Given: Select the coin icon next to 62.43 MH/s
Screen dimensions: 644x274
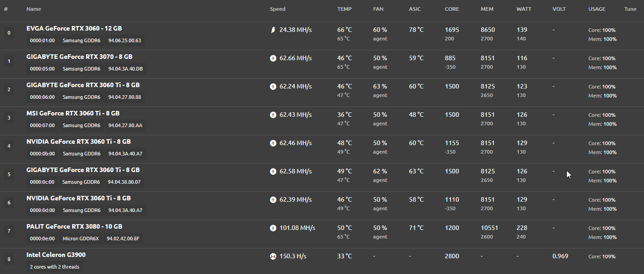Looking at the screenshot, I should (273, 115).
